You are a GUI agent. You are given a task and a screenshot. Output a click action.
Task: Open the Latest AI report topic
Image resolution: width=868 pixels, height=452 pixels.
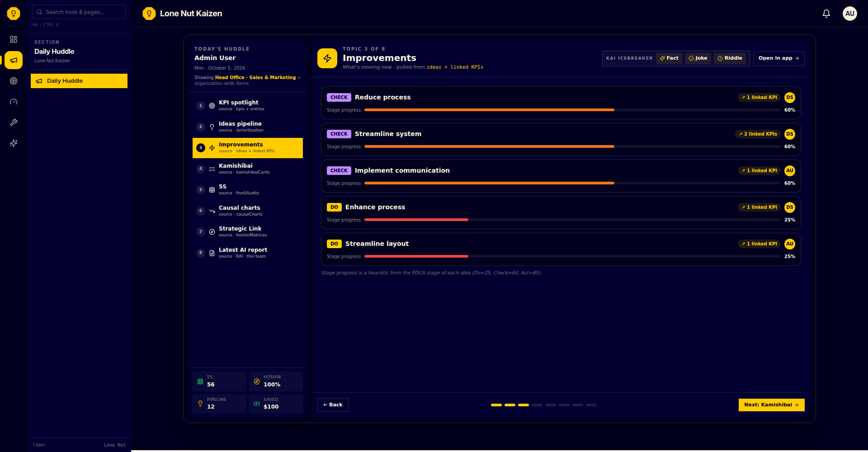coord(248,253)
